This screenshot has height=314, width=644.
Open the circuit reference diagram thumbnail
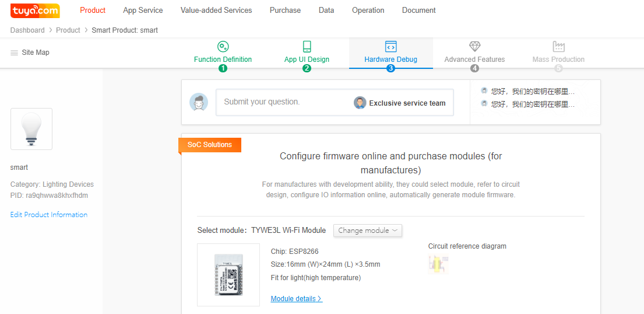[438, 264]
